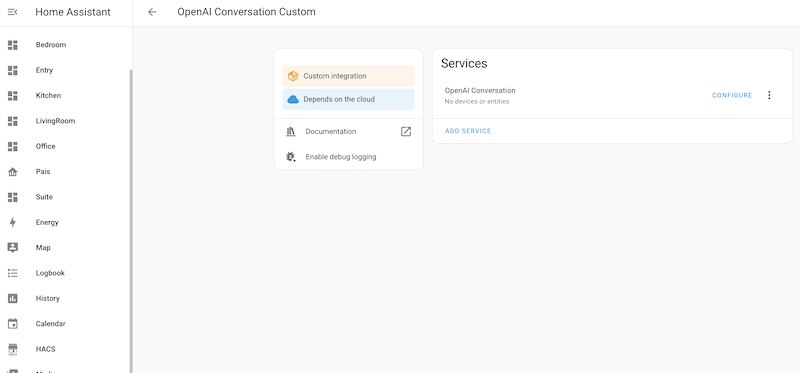800x373 pixels.
Task: Open the Kitchen dashboard icon
Action: [13, 95]
